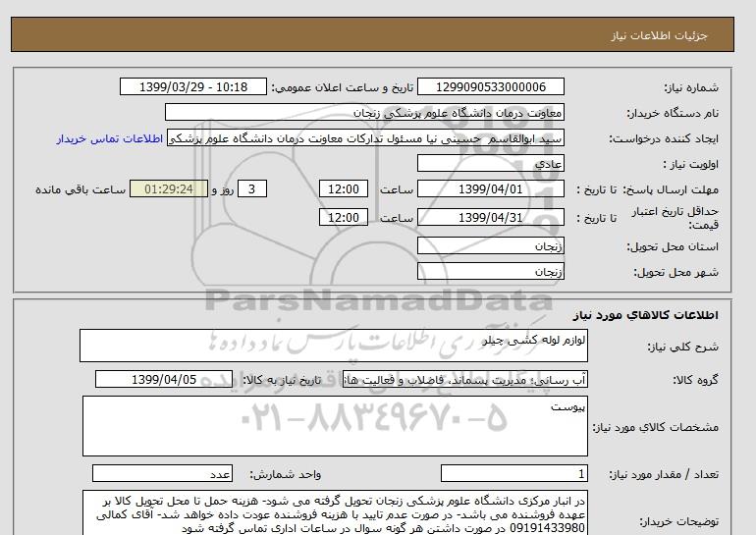Click the goods group field آب رسانی
Screen dimensions: 756x535
click(465, 379)
